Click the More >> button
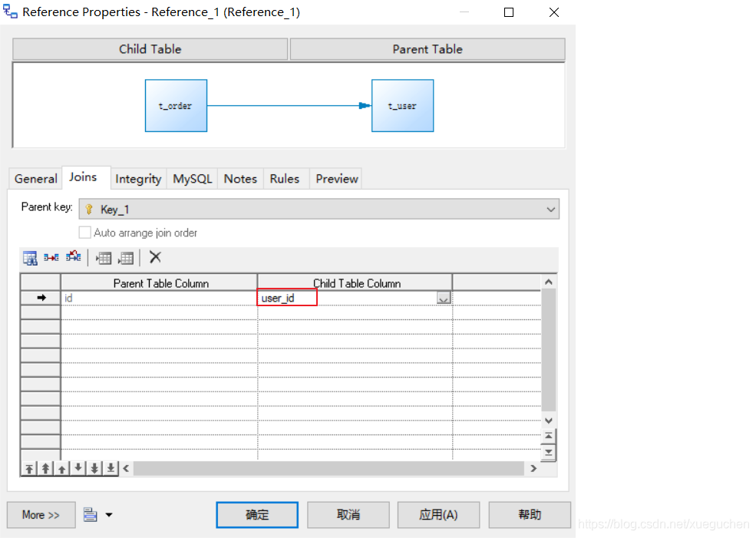The height and width of the screenshot is (538, 756). (41, 515)
